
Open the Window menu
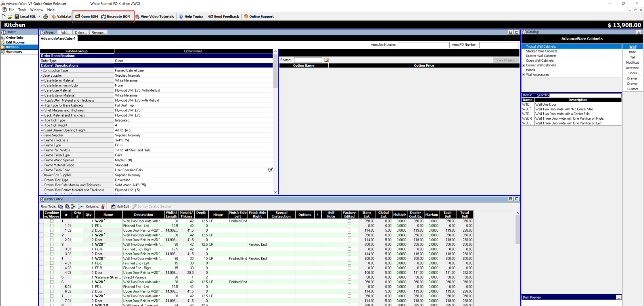(37, 9)
